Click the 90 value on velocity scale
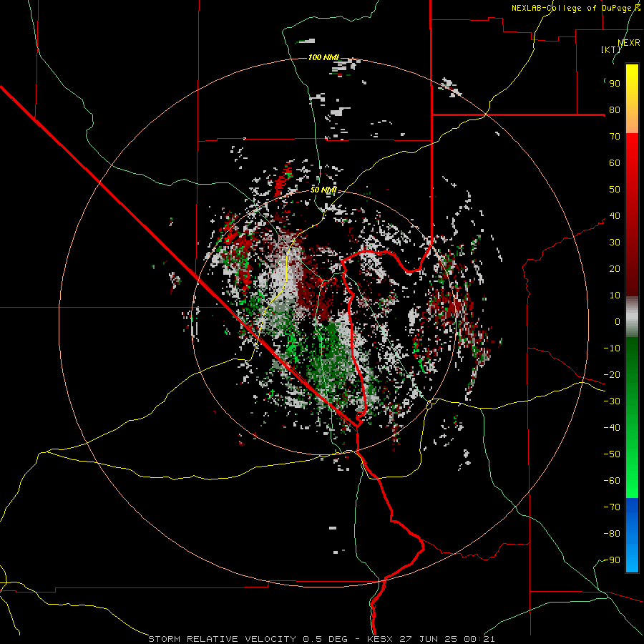644x644 pixels. pyautogui.click(x=615, y=84)
